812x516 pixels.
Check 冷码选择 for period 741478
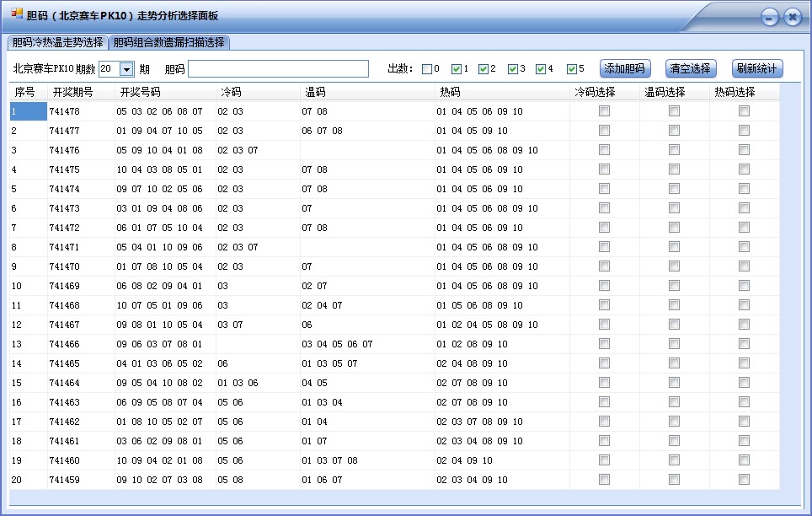(x=603, y=110)
